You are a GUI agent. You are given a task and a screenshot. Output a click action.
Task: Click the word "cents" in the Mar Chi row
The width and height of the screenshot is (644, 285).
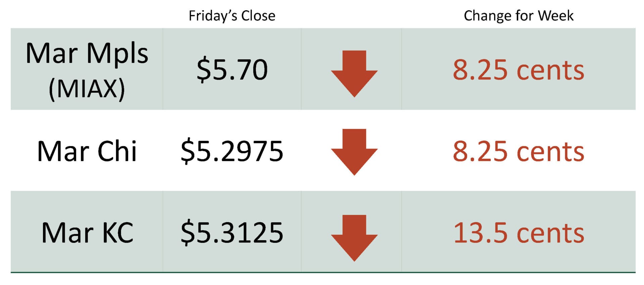550,152
